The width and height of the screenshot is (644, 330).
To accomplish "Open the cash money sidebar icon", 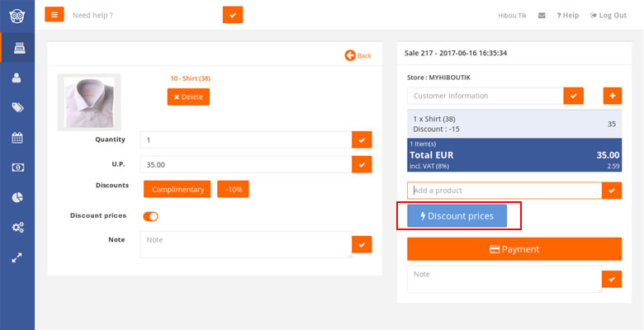I will coord(17,167).
